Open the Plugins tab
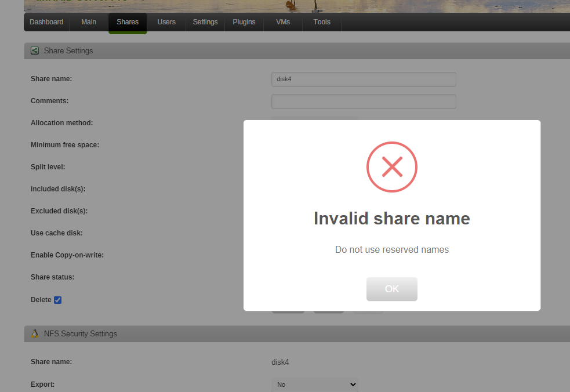Image resolution: width=570 pixels, height=392 pixels. click(244, 22)
